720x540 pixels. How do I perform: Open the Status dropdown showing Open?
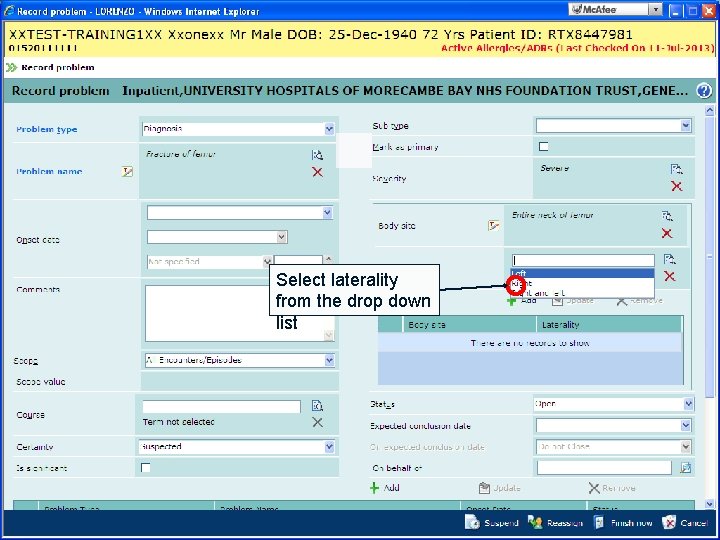pos(688,404)
